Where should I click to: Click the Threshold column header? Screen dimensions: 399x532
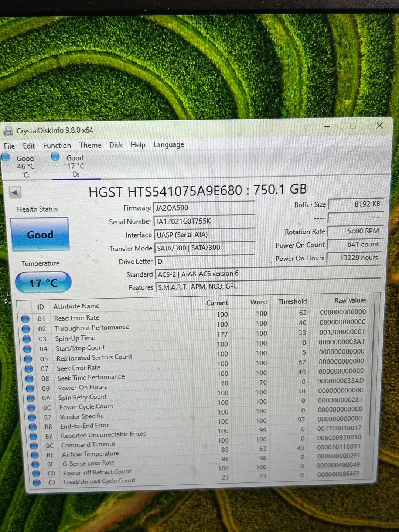coord(292,301)
